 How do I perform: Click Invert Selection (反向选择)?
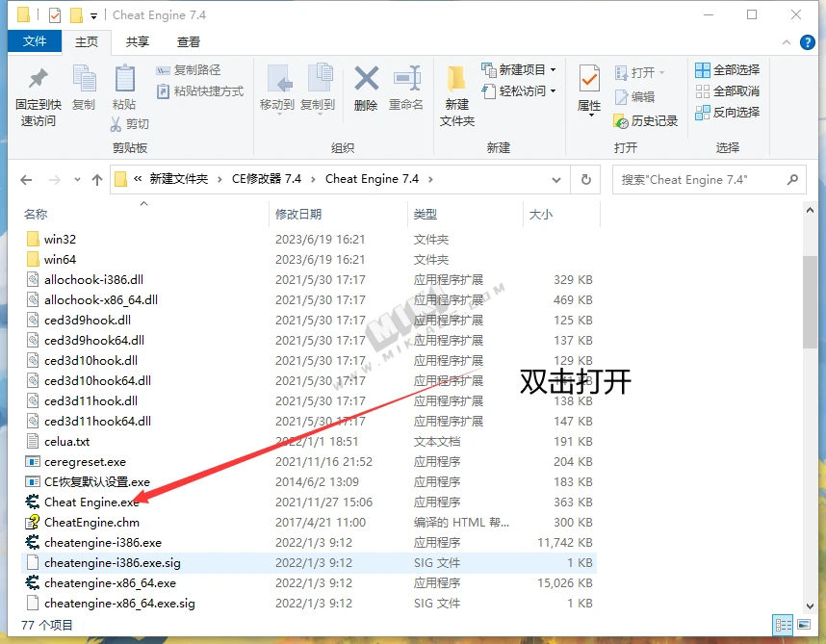coord(728,113)
